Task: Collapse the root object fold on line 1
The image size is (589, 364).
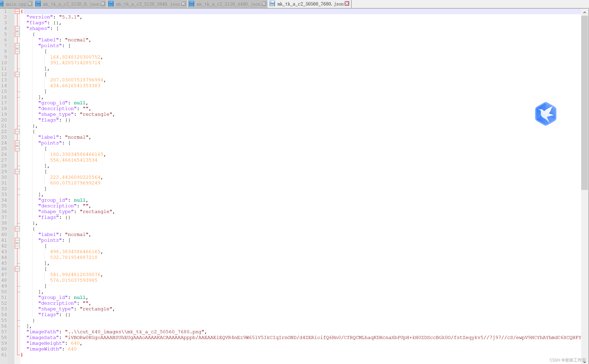Action: click(17, 11)
